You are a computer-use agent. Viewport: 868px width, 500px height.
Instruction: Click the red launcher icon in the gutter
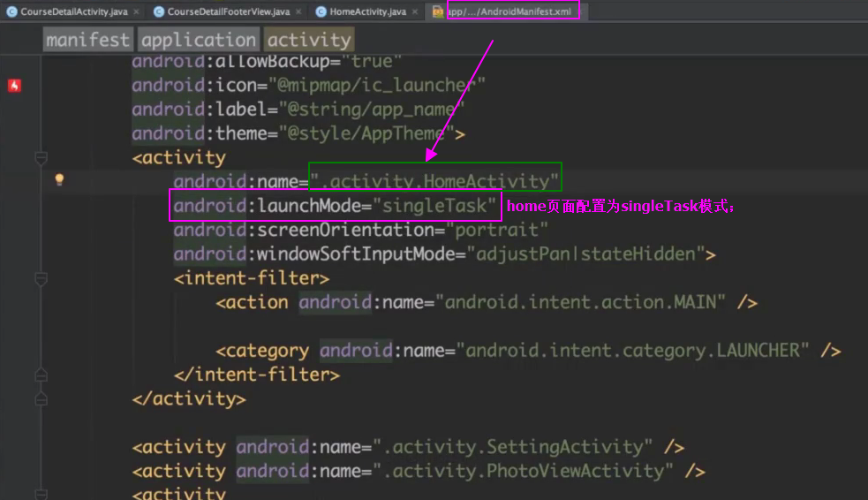point(14,86)
